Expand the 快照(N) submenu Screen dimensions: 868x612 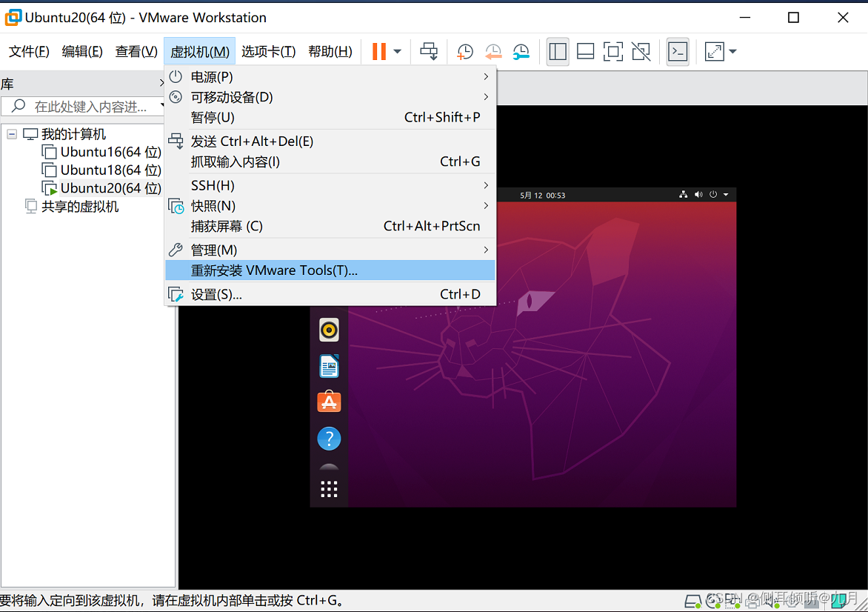[x=330, y=205]
